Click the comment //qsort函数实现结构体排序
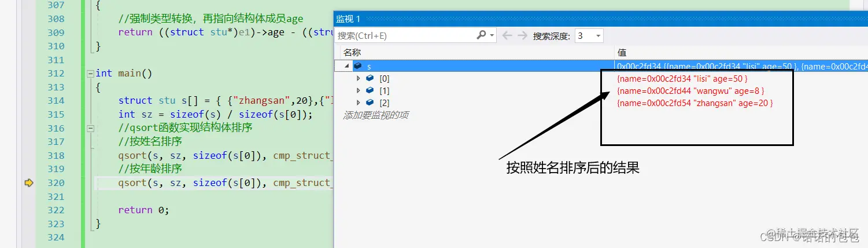Viewport: 868px width, 248px height. [186, 127]
